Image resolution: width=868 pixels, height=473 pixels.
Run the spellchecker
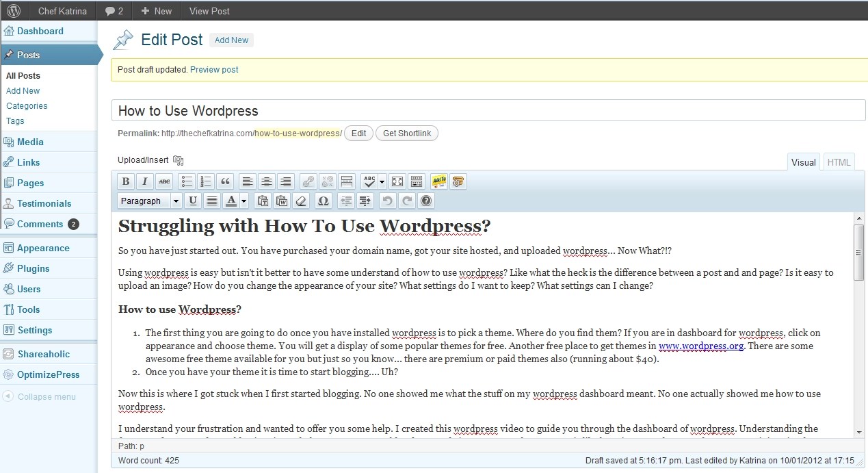369,181
